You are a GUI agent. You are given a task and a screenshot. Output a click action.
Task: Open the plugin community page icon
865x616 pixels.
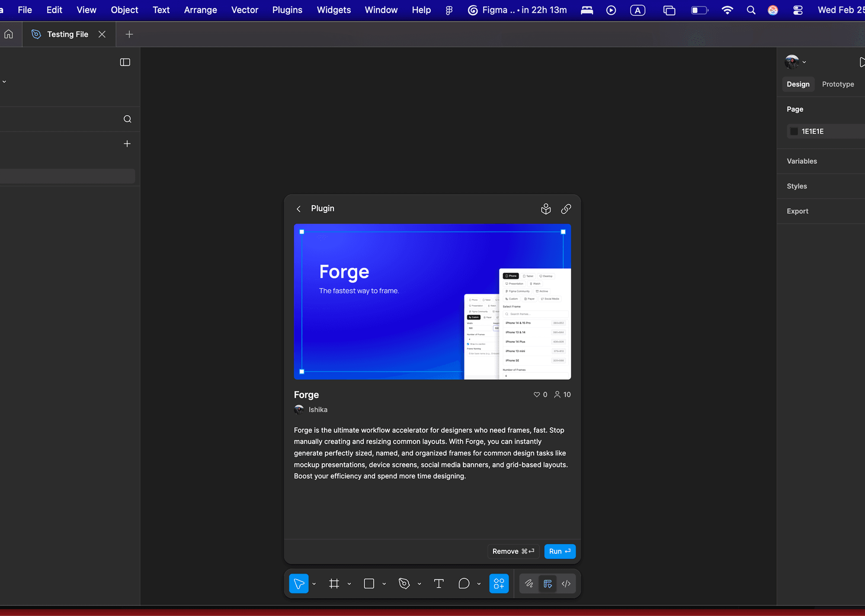click(x=546, y=209)
